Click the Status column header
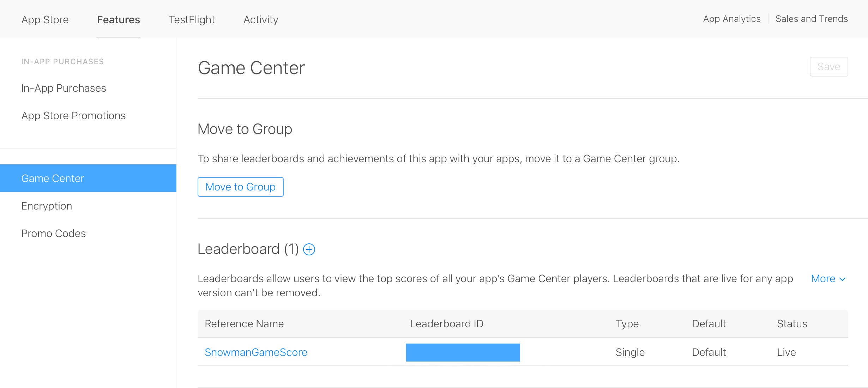Screen dimensions: 868x388 tap(792, 324)
